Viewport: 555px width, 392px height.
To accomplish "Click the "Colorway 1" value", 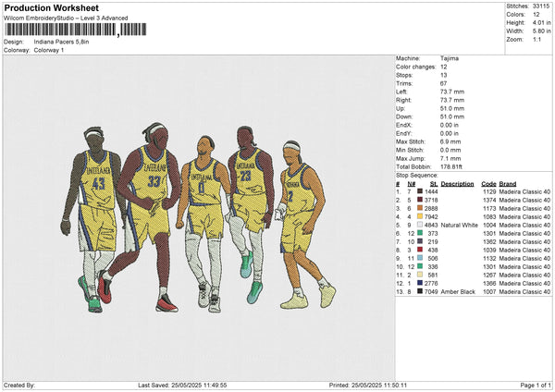I will click(x=49, y=50).
